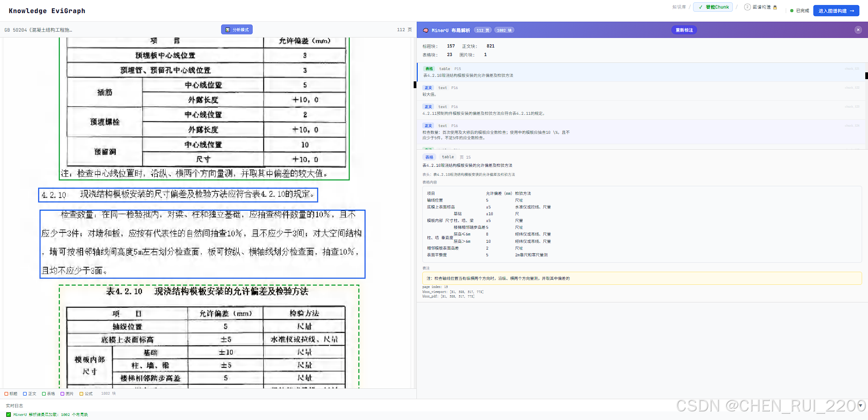Select the 表格 table P15 chunk row
This screenshot has height=420, width=868.
pos(641,72)
